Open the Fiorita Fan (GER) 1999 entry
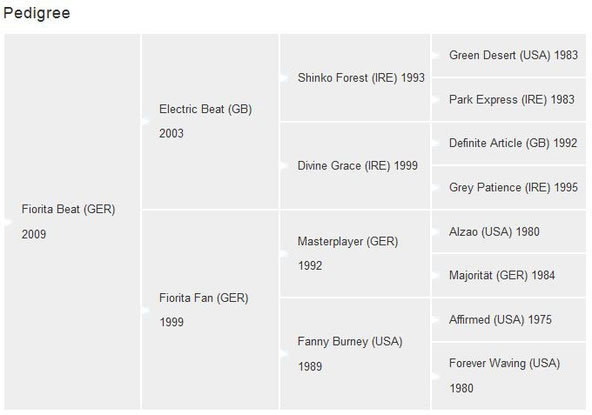Viewport: 592px width, 415px height. [210, 310]
